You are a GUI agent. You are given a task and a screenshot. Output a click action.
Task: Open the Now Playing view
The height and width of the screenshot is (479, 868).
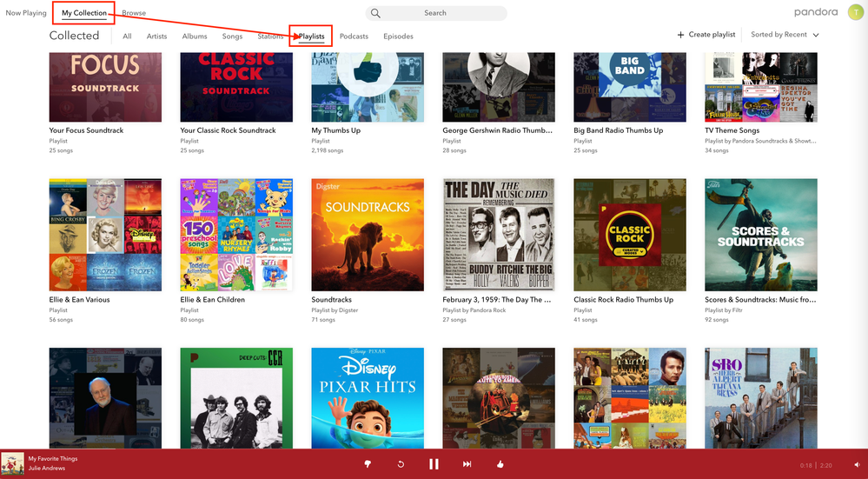tap(26, 13)
